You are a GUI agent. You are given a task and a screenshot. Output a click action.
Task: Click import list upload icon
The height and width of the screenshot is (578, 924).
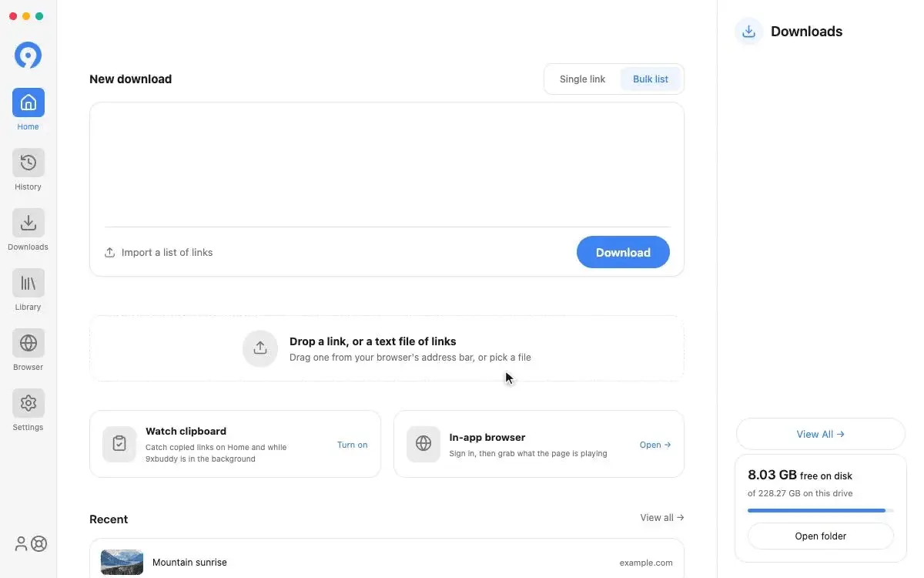[x=110, y=253]
